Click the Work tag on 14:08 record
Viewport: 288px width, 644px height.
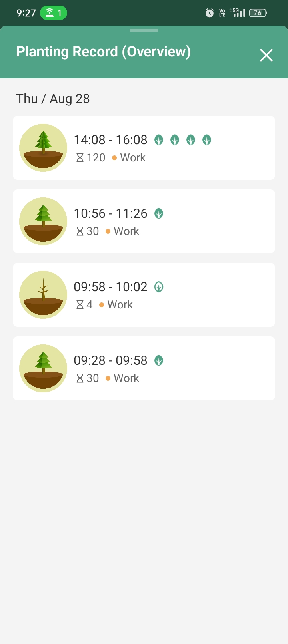(133, 158)
